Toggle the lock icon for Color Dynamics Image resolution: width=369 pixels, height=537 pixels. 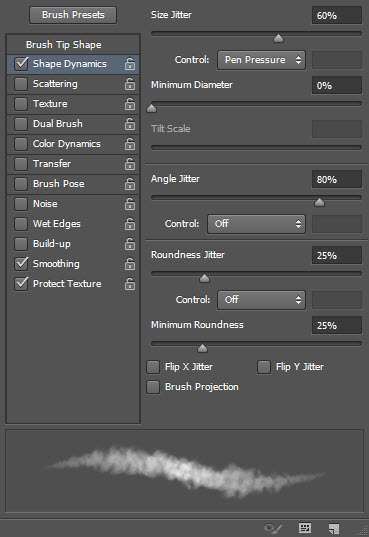tap(130, 144)
